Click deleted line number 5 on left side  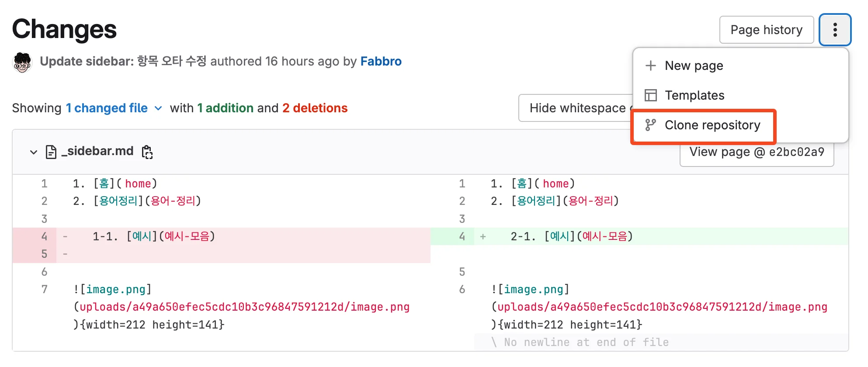pyautogui.click(x=44, y=254)
